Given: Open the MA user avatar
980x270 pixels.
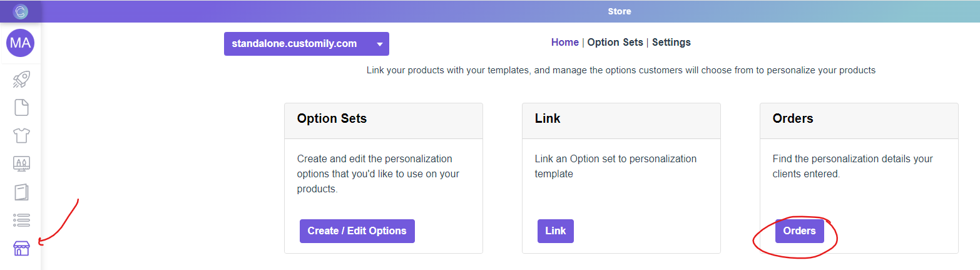Looking at the screenshot, I should pos(20,43).
